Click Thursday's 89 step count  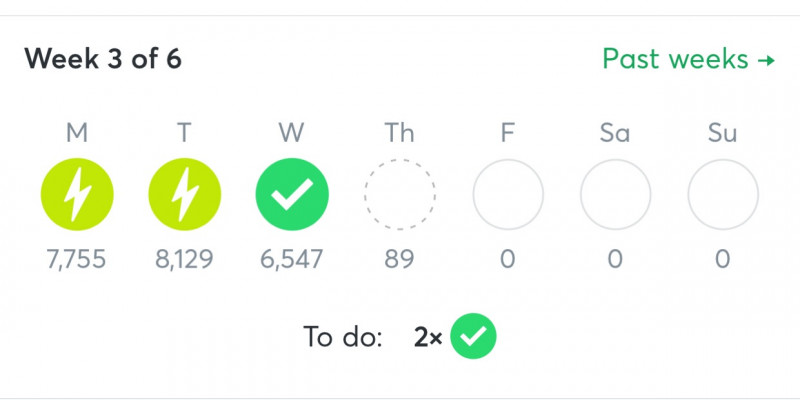click(x=400, y=260)
